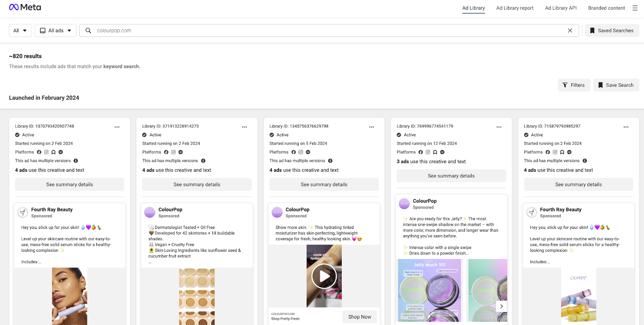The height and width of the screenshot is (325, 644).
Task: Open more options for ad ID 371913228914273
Action: point(244,127)
